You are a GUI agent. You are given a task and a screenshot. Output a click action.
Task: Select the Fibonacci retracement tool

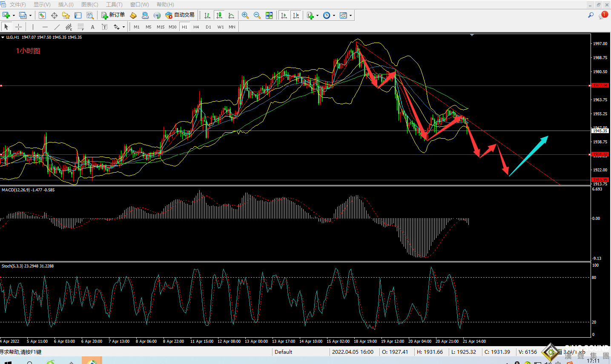(80, 27)
